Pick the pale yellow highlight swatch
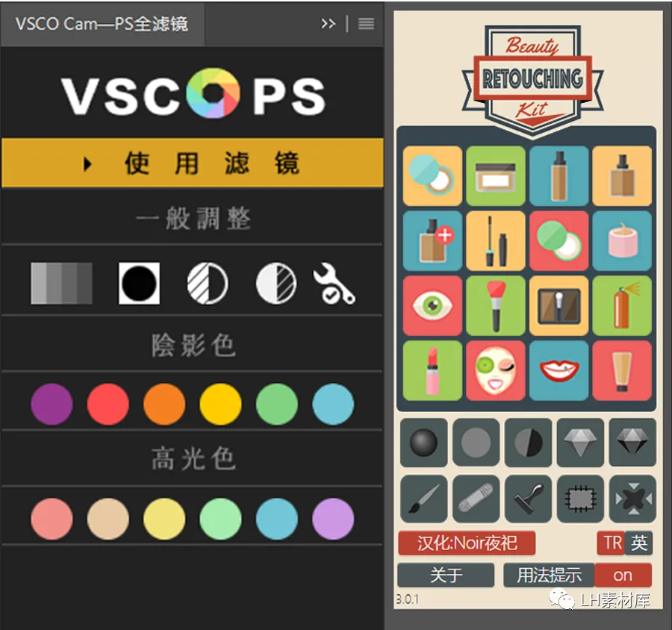The height and width of the screenshot is (630, 672). pyautogui.click(x=164, y=519)
